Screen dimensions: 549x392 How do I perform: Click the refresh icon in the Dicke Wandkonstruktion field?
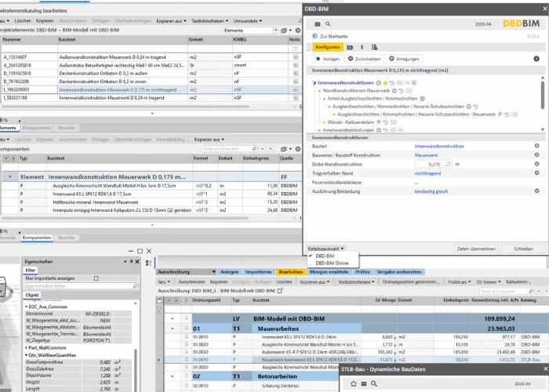pos(448,164)
